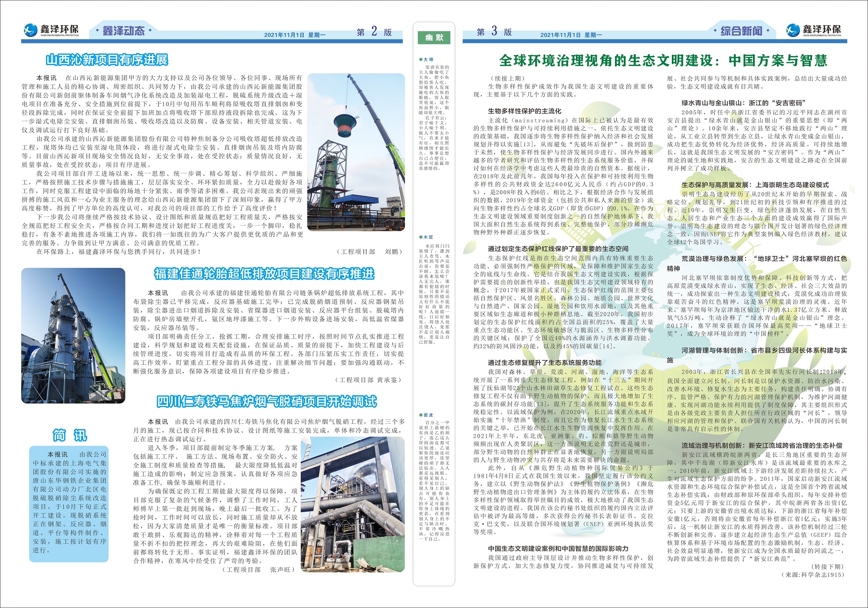
Task: Click the green bullet beside 大眼
Action: point(421,59)
